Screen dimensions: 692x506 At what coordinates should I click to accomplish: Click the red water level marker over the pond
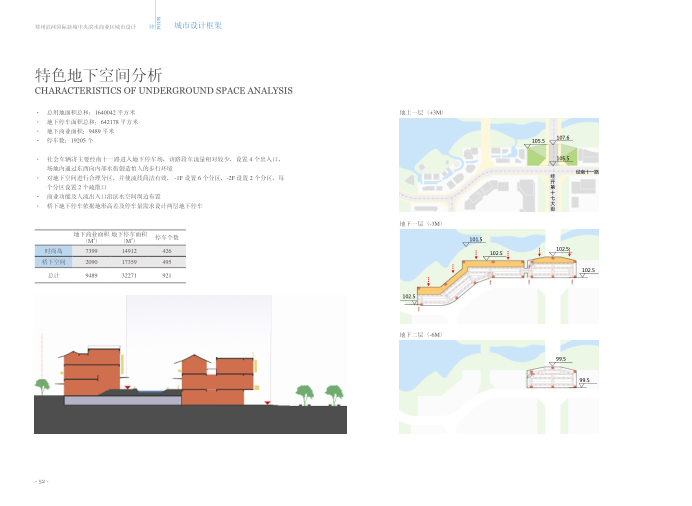128,387
